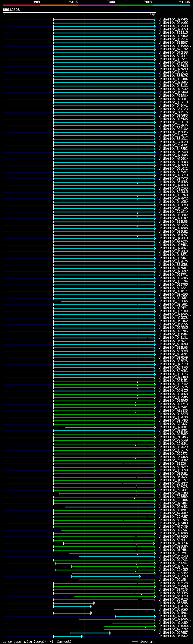Click the red ~20% identity legend segment

pyautogui.click(x=22, y=5)
